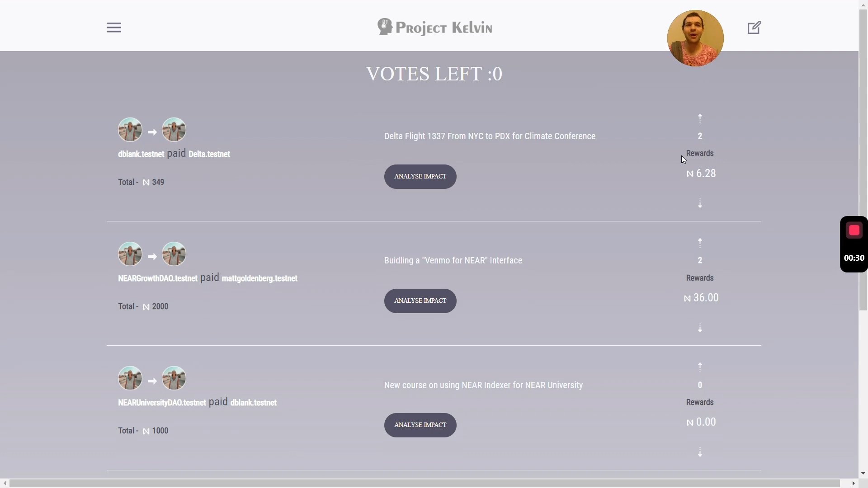The image size is (868, 488).
Task: Upvote the NEAR Indexer course entry
Action: point(700,367)
